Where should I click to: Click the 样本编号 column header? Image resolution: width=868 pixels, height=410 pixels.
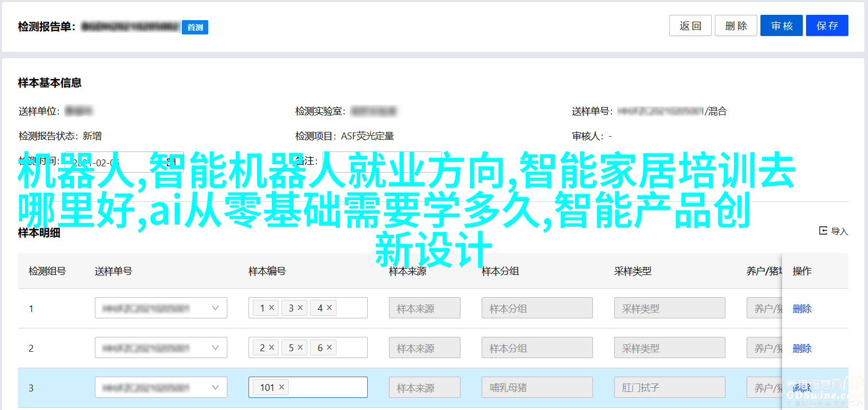[x=267, y=271]
